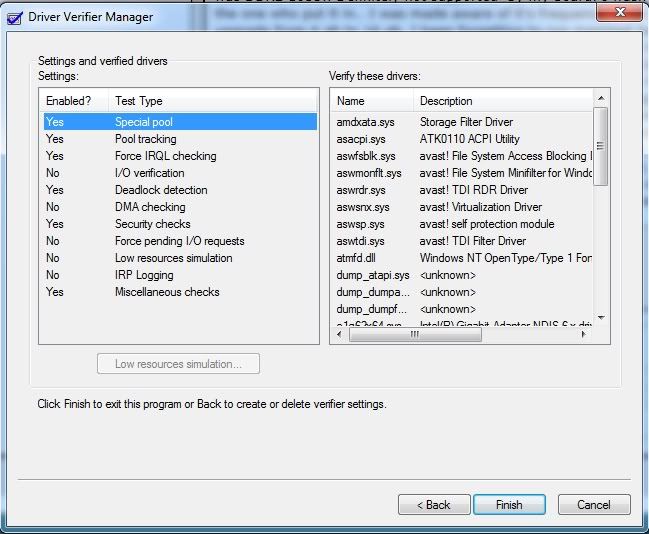
Task: Select aswfsblk.sys in the driver list
Action: coord(366,156)
